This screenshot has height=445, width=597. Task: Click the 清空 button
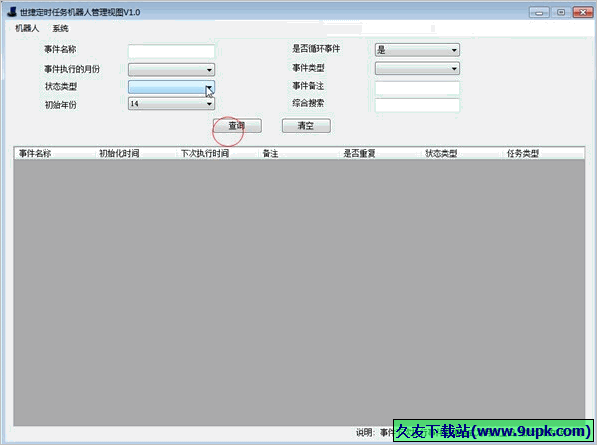pyautogui.click(x=306, y=126)
